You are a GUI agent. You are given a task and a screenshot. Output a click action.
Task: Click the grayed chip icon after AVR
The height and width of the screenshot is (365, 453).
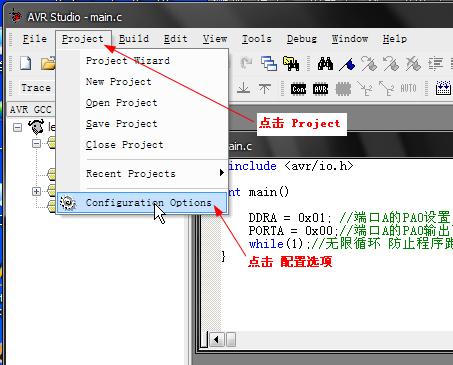(x=343, y=89)
